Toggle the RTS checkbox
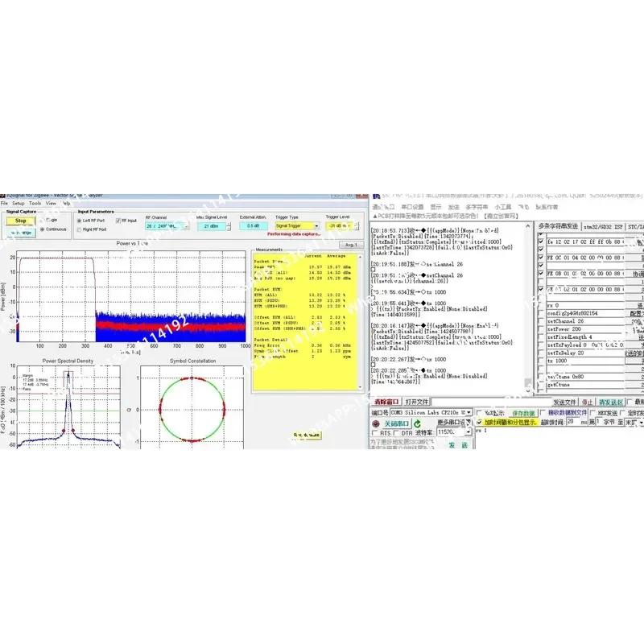644x644 pixels. click(x=374, y=433)
